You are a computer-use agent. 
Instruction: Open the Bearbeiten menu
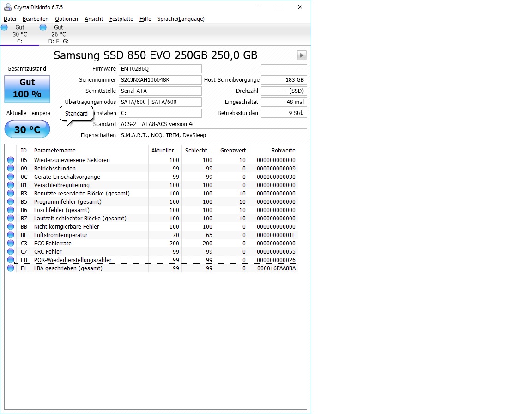click(x=35, y=19)
